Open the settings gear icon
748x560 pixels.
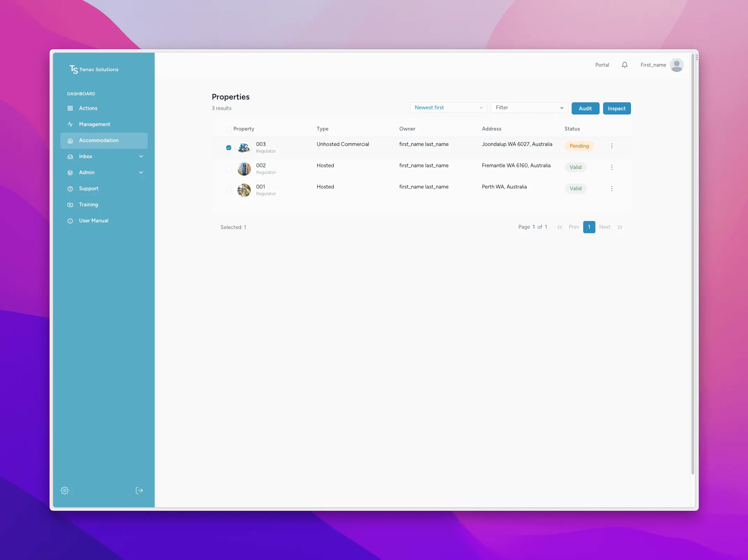coord(65,491)
